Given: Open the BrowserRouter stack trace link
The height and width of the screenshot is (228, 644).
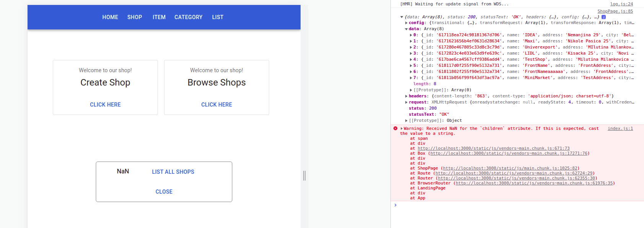Looking at the screenshot, I should (534, 183).
